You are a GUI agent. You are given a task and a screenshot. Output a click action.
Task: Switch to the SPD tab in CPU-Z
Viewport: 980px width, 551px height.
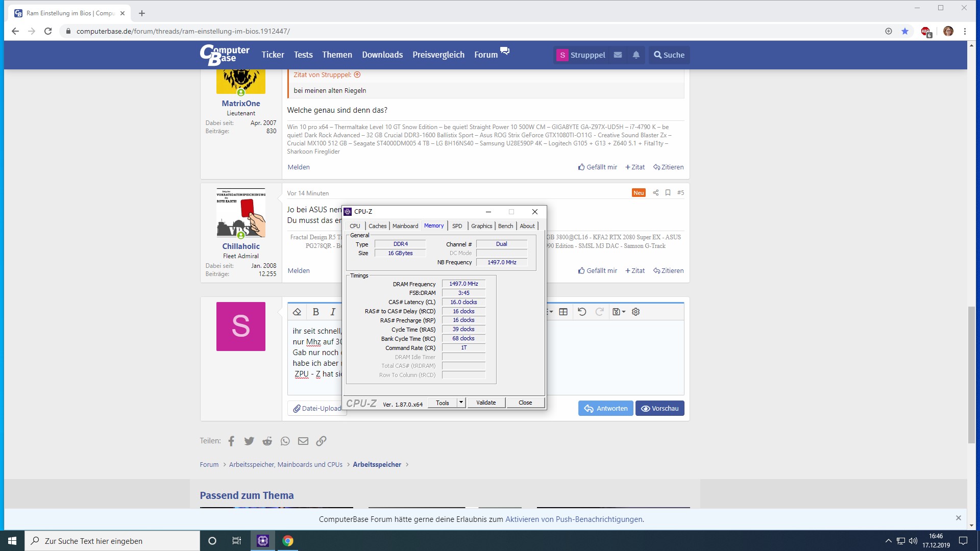(x=457, y=226)
